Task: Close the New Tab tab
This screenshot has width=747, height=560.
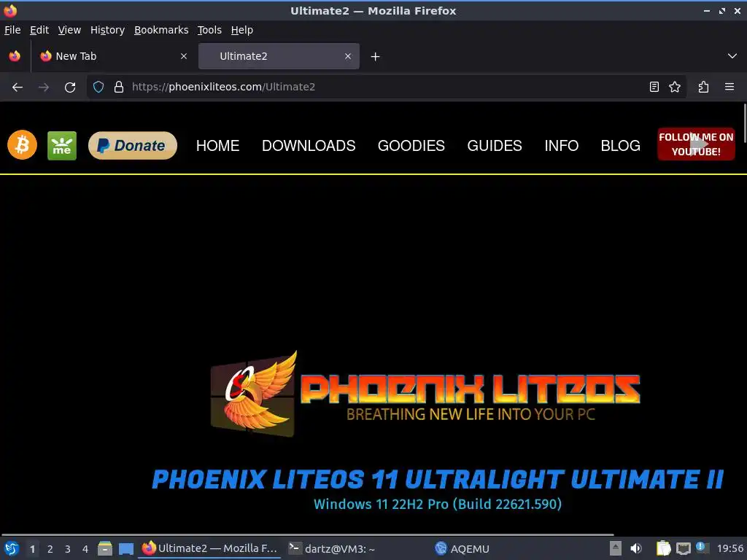Action: [183, 56]
